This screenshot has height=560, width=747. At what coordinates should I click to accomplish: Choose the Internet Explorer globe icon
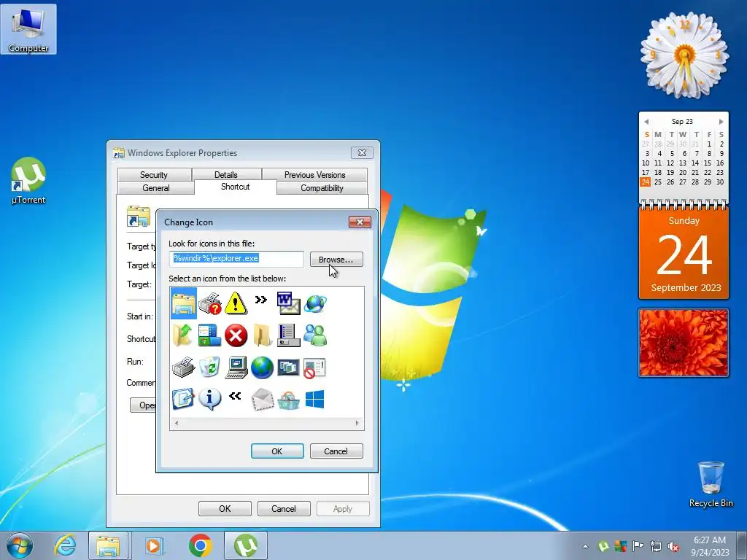(315, 303)
